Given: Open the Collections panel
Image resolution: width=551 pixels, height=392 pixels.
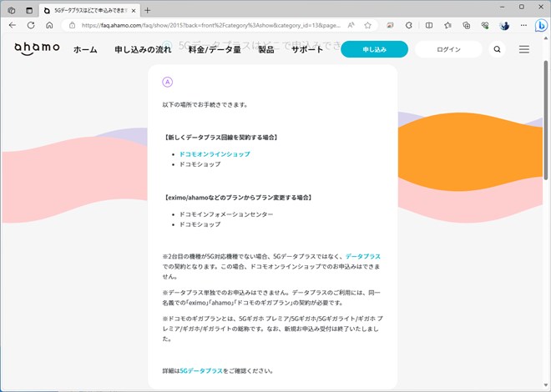Looking at the screenshot, I should pyautogui.click(x=467, y=25).
